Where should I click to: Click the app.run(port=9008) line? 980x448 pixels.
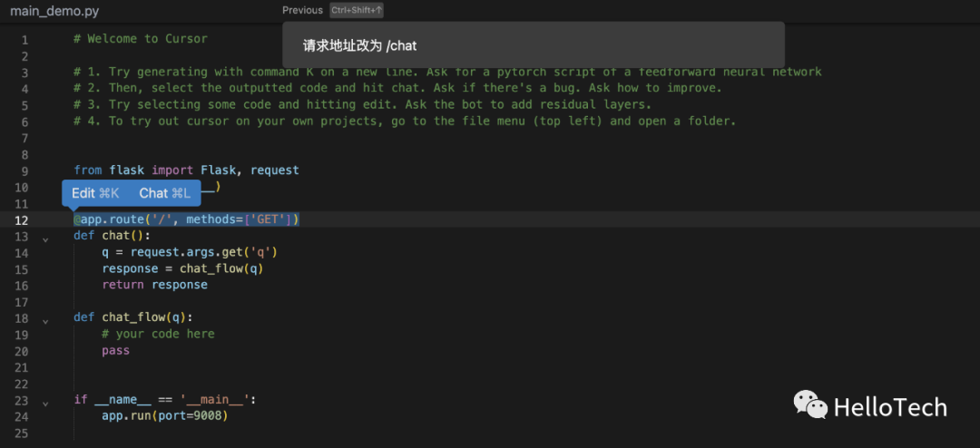164,416
